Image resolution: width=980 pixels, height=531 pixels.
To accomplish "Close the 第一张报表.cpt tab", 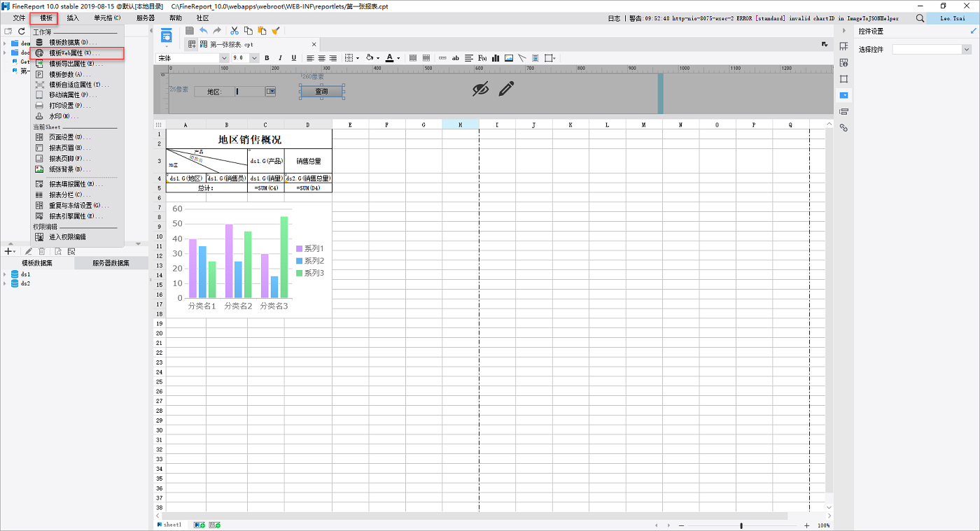I will (x=314, y=44).
